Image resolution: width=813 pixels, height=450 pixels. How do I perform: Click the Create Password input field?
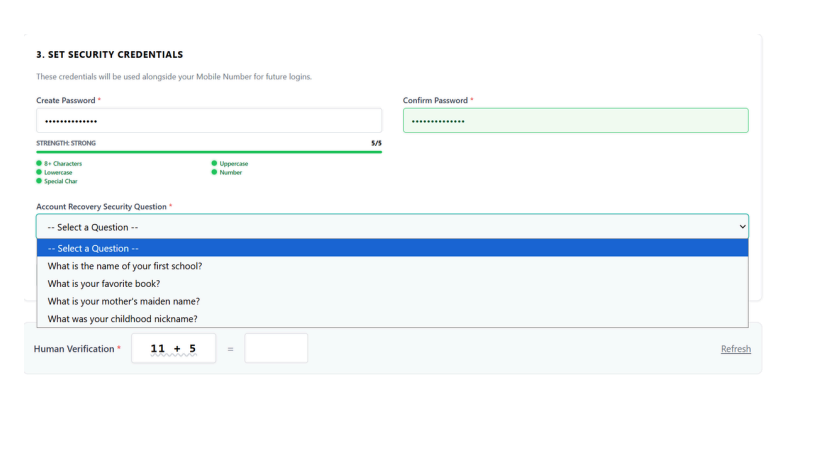click(x=208, y=121)
